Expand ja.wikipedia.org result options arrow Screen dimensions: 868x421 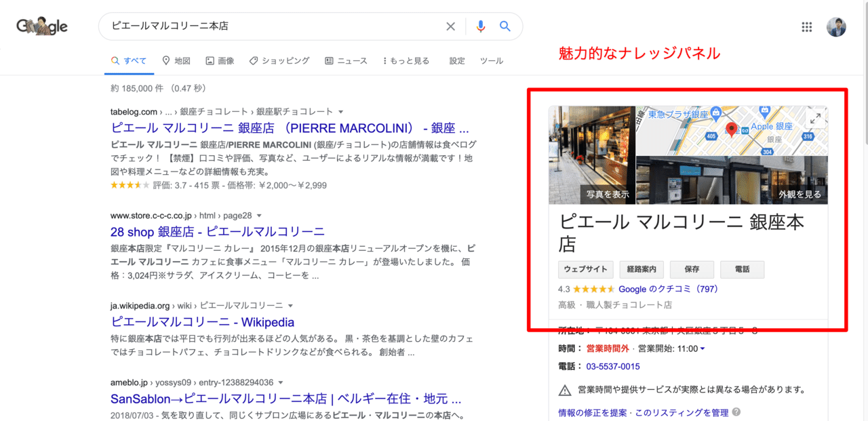coord(290,306)
